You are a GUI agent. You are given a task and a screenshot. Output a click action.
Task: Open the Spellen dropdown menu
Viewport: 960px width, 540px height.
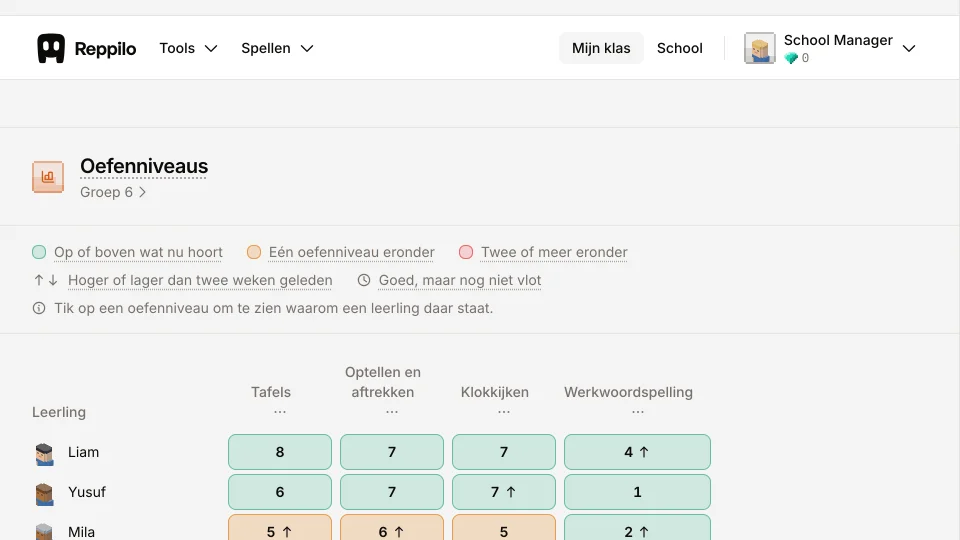[x=277, y=48]
